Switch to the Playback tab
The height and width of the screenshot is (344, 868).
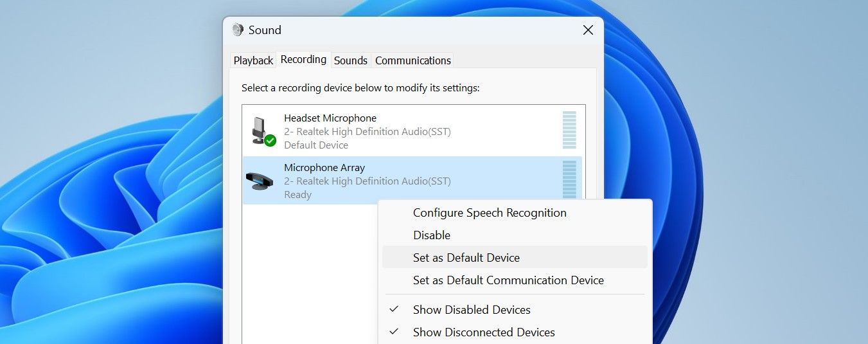tap(253, 60)
